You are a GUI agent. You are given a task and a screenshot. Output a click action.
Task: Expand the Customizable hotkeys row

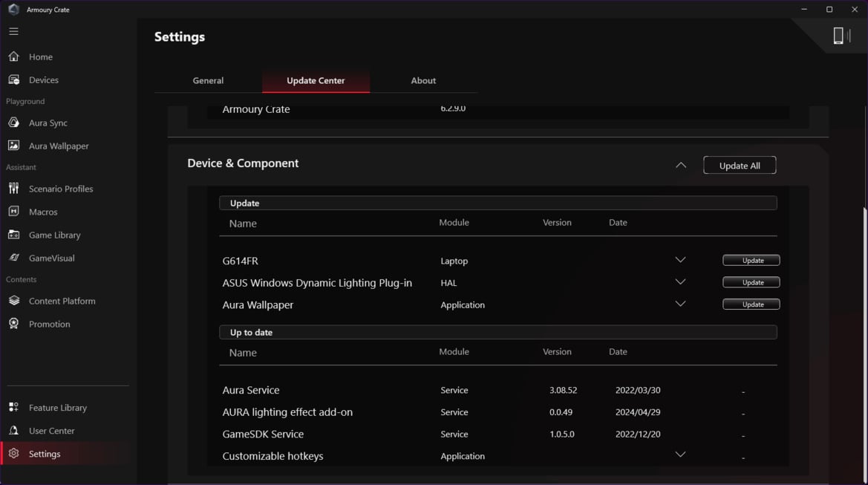(680, 455)
